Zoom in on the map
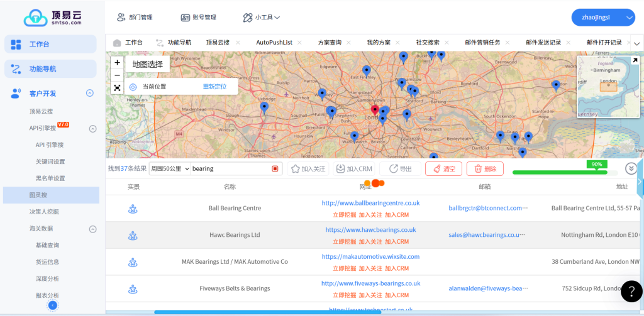 [118, 63]
